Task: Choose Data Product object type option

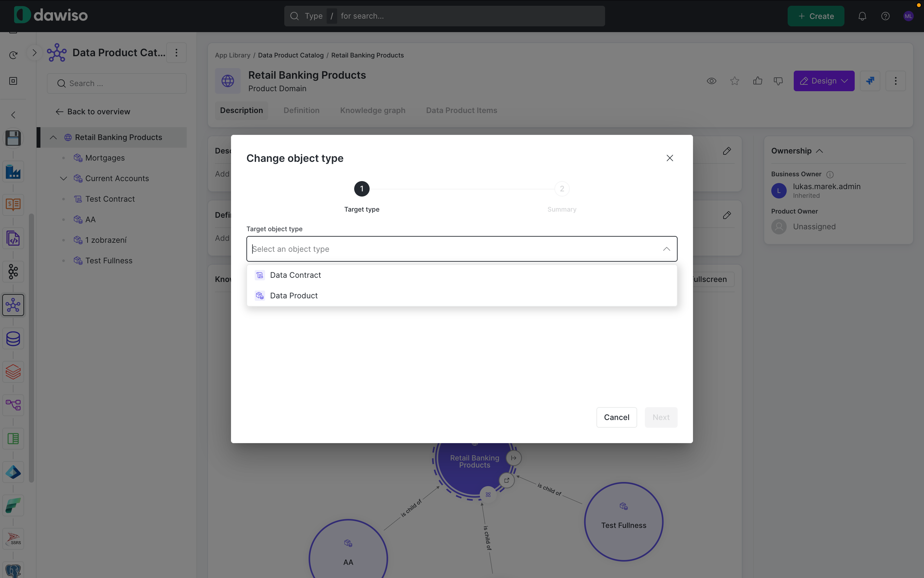Action: coord(462,295)
